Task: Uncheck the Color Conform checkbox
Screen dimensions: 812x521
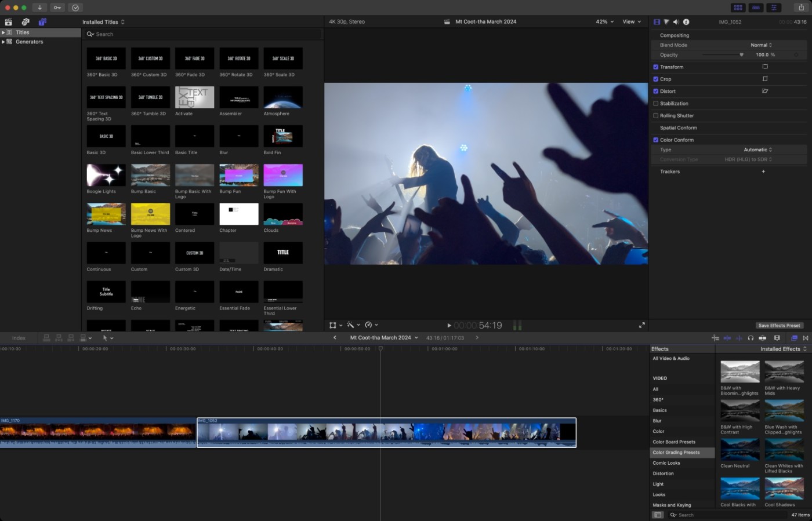Action: [656, 140]
